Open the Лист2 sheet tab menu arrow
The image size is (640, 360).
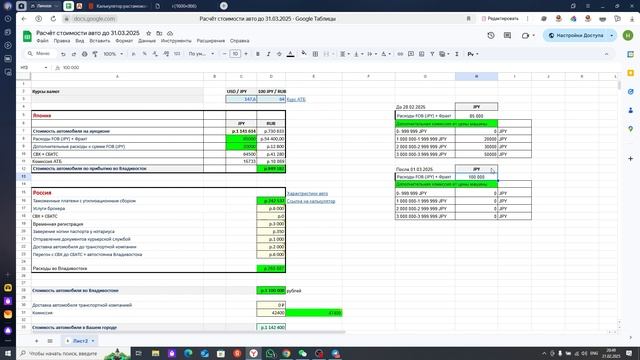pyautogui.click(x=93, y=341)
